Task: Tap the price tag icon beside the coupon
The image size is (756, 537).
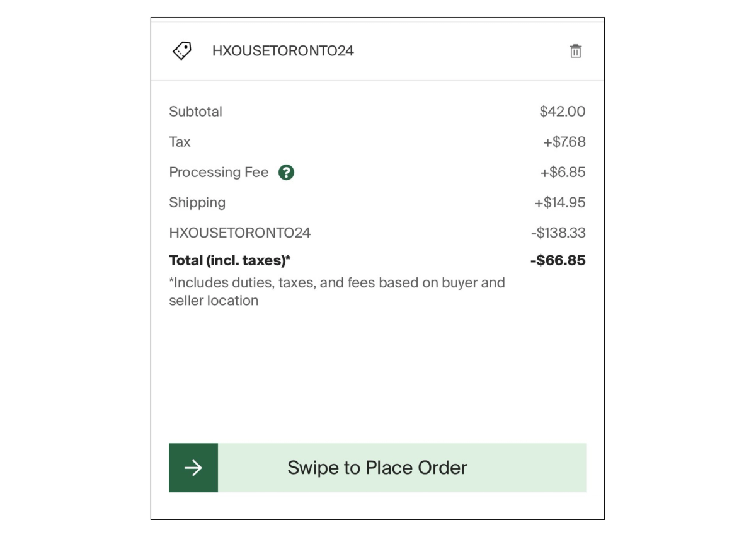Action: pos(181,50)
